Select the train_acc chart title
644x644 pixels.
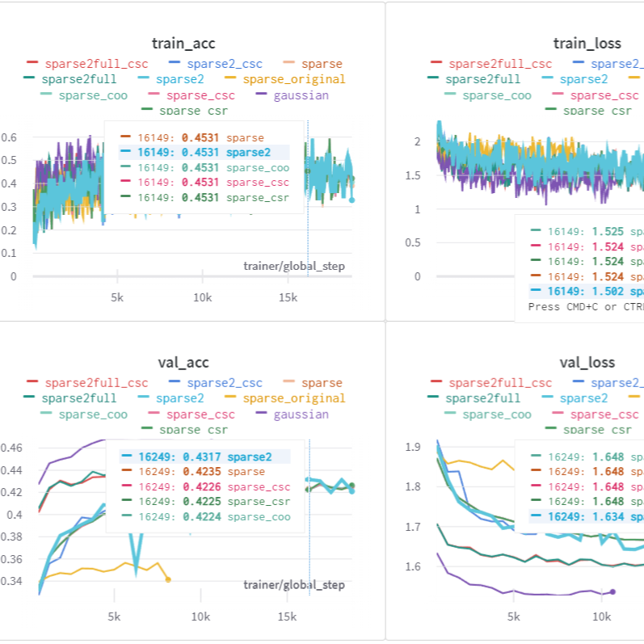point(183,43)
